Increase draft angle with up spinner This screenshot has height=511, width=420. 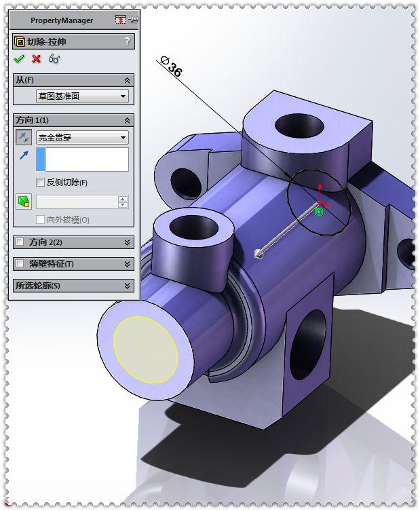(123, 199)
